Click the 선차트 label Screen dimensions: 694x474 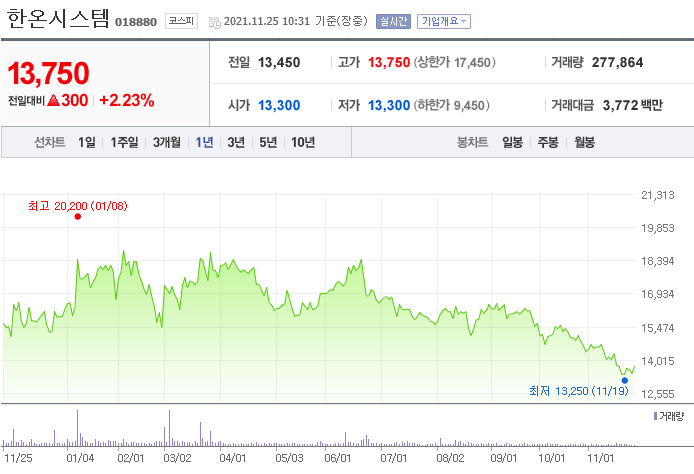click(50, 143)
